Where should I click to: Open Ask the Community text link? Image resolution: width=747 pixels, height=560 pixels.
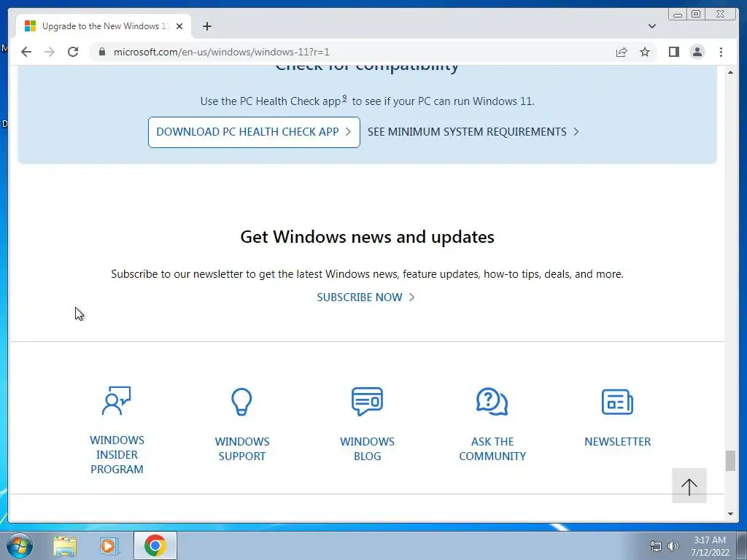(492, 448)
